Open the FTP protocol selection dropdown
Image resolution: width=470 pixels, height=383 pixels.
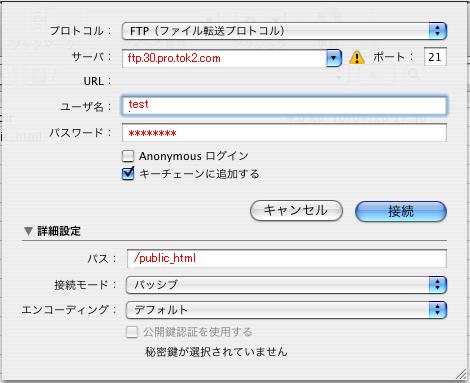coord(284,31)
